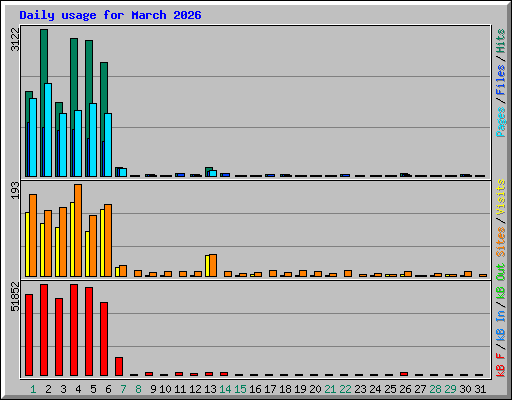Click day label '6' on the x-axis
The height and width of the screenshot is (400, 512).
click(108, 389)
